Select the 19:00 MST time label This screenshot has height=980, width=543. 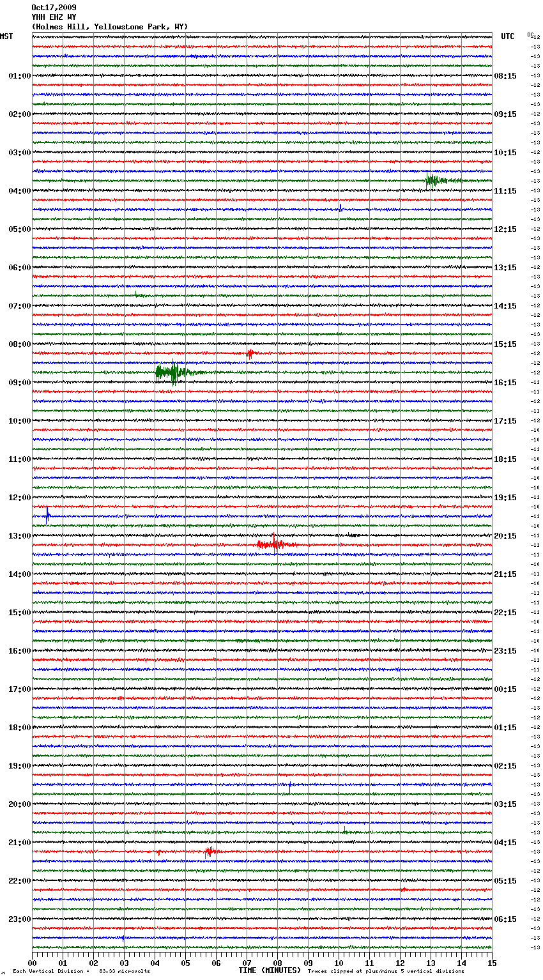point(19,766)
